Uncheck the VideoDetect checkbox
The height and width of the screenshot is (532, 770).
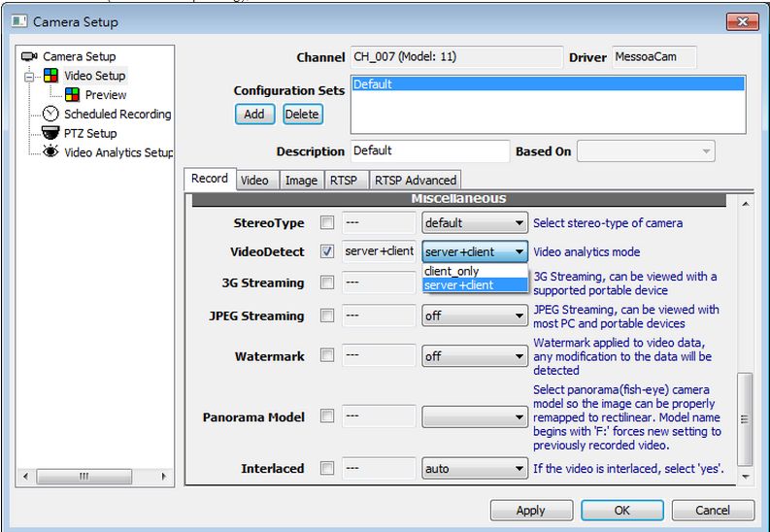[327, 251]
